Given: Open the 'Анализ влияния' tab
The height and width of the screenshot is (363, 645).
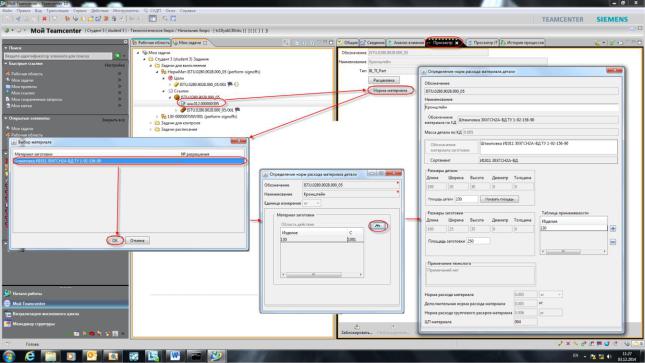Looking at the screenshot, I should [406, 42].
